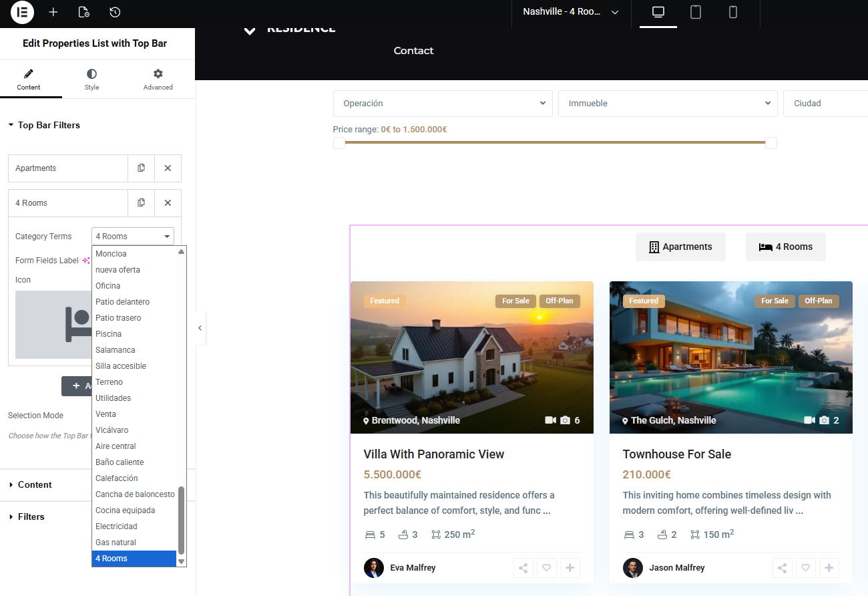Click the Elementor logo menu icon
This screenshot has width=868, height=596.
click(22, 12)
